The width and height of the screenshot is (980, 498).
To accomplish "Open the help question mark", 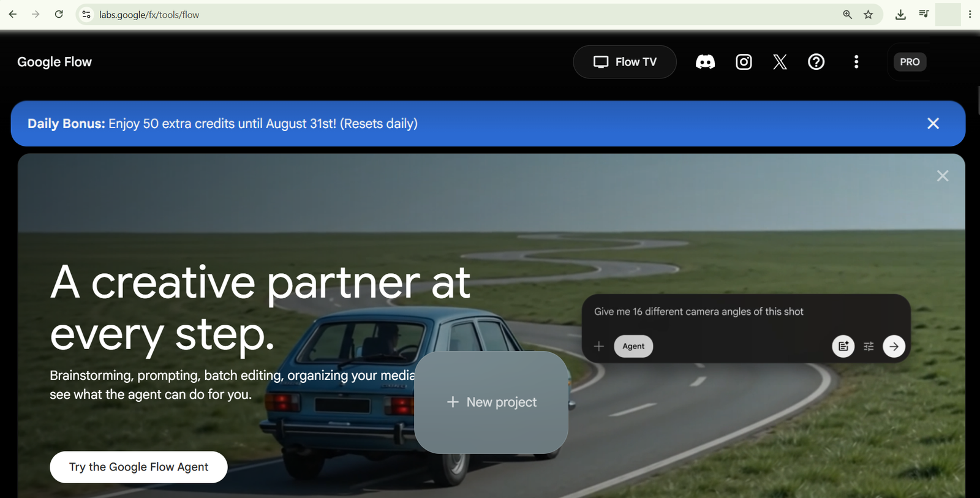I will [816, 62].
